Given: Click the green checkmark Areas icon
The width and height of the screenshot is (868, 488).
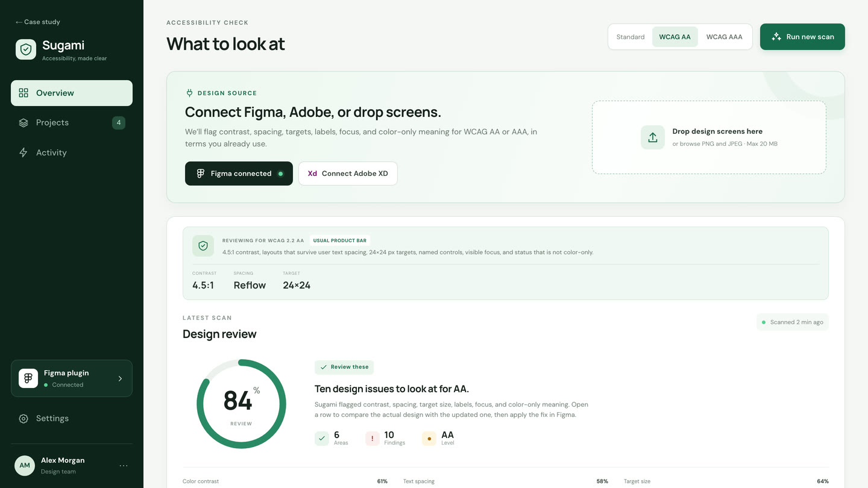Looking at the screenshot, I should (x=322, y=439).
